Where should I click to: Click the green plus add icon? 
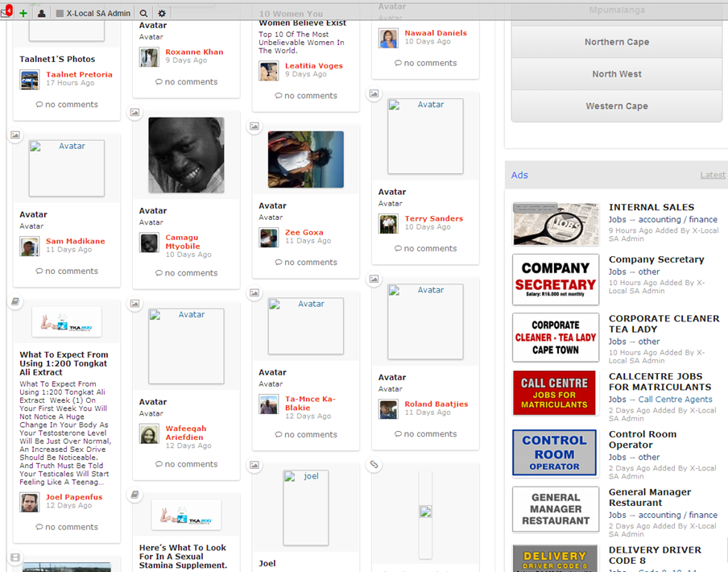pyautogui.click(x=23, y=14)
